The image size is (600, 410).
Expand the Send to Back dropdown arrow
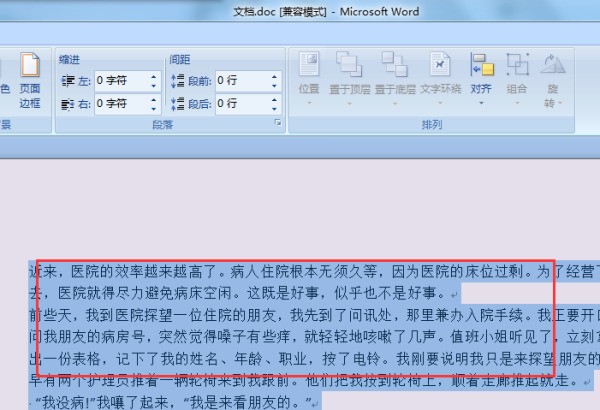(x=395, y=103)
